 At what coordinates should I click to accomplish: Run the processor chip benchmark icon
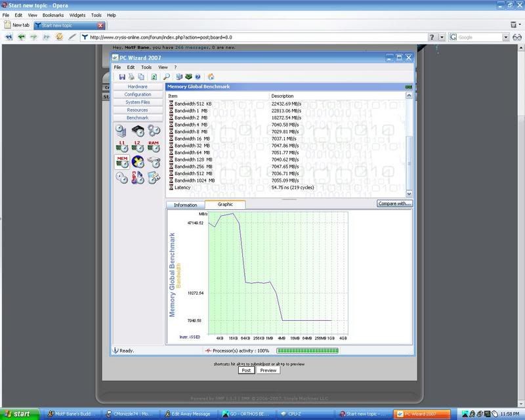point(138,131)
